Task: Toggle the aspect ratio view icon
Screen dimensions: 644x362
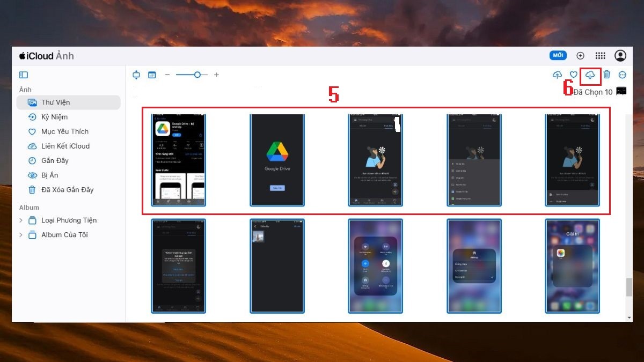Action: [136, 75]
